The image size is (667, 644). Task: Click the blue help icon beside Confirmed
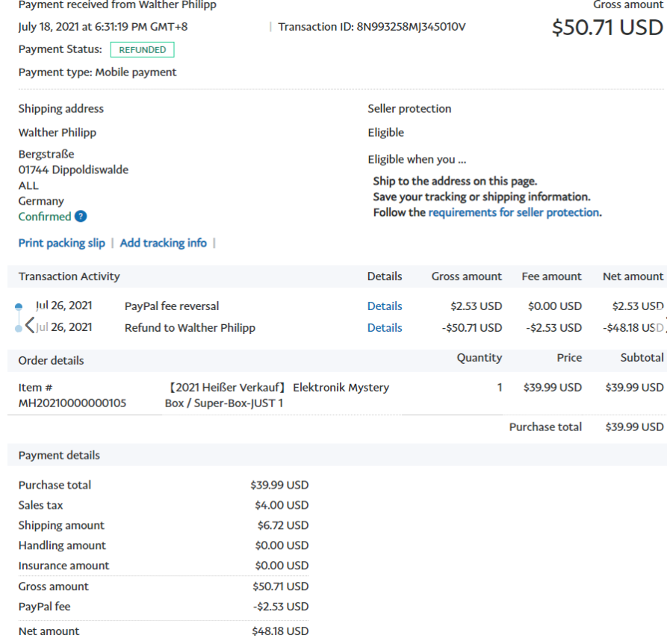(x=81, y=217)
